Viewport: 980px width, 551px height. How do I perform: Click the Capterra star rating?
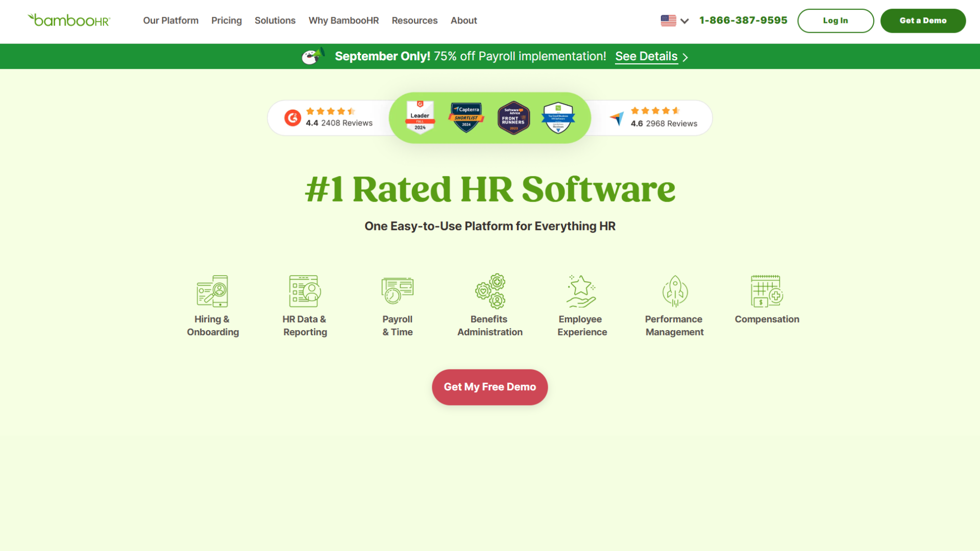click(x=655, y=111)
